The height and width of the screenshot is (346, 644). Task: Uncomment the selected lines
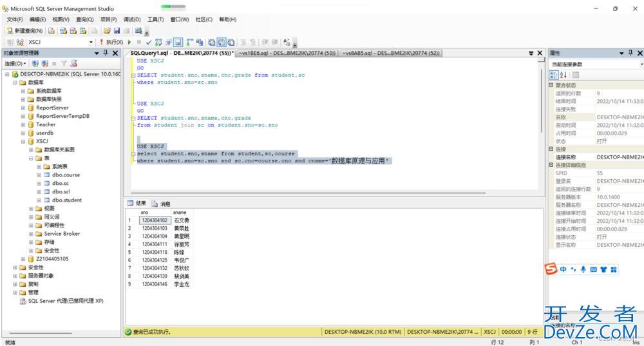click(x=252, y=43)
